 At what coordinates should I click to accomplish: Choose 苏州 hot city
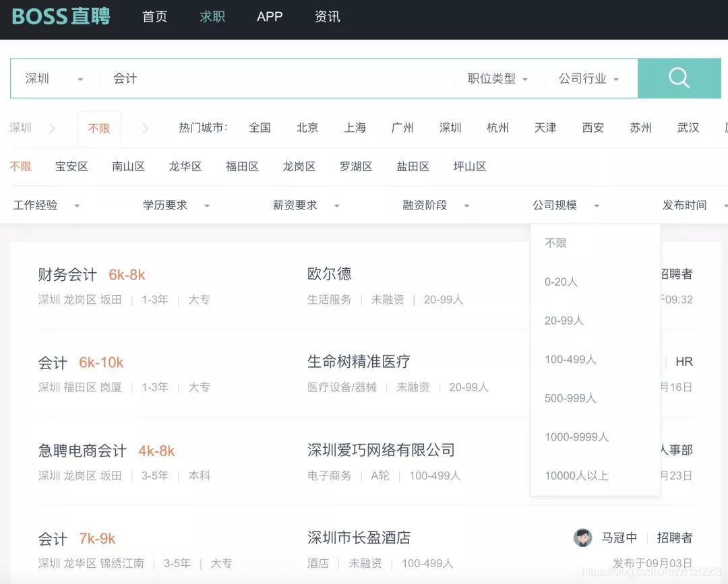click(641, 127)
